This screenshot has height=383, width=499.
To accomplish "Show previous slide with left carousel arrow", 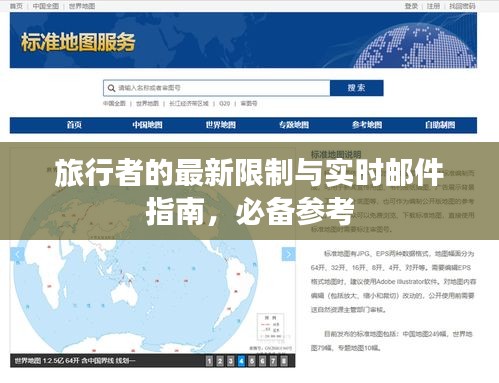I will [x=17, y=254].
